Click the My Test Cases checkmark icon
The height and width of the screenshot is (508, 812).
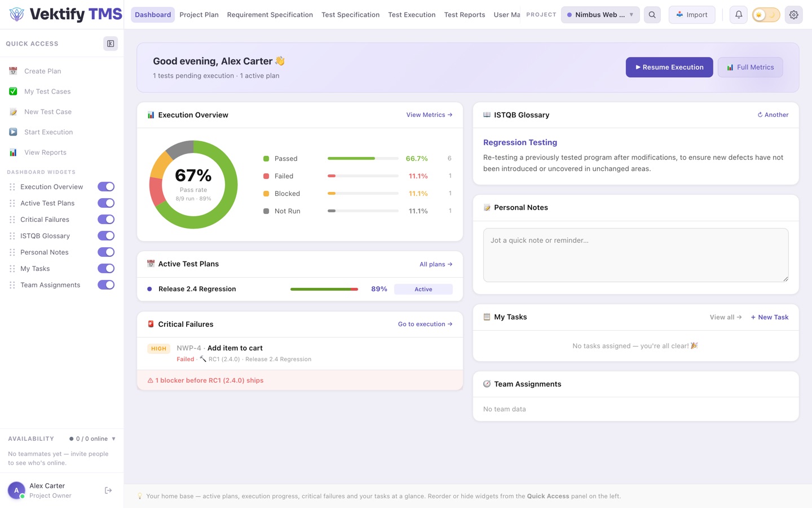[x=13, y=91]
